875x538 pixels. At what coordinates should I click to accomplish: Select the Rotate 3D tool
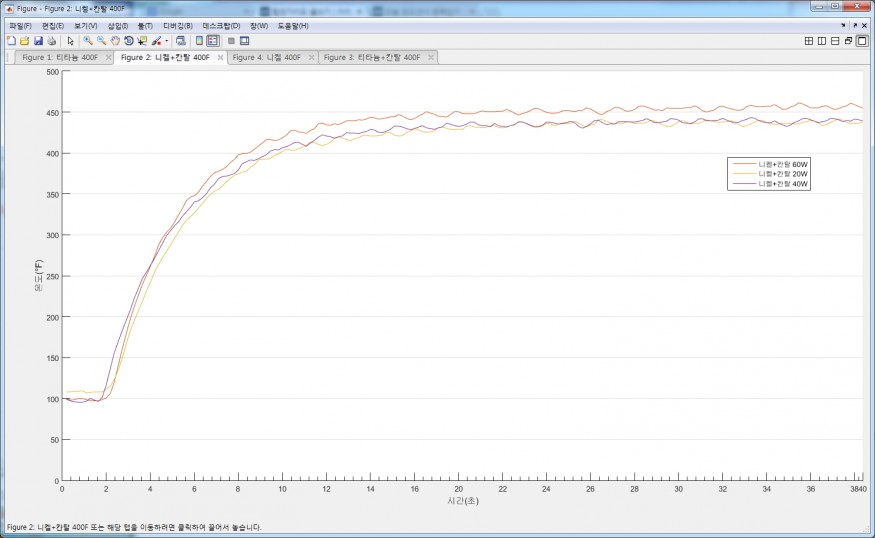pos(128,41)
